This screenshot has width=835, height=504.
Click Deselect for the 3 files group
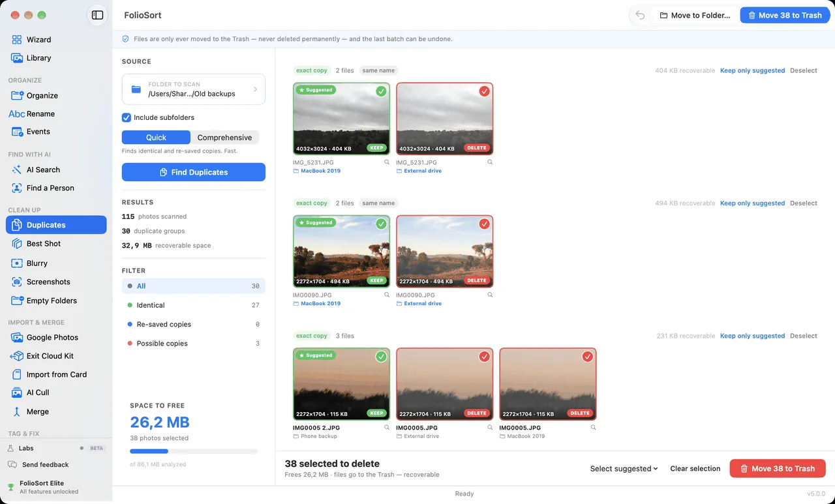tap(804, 336)
